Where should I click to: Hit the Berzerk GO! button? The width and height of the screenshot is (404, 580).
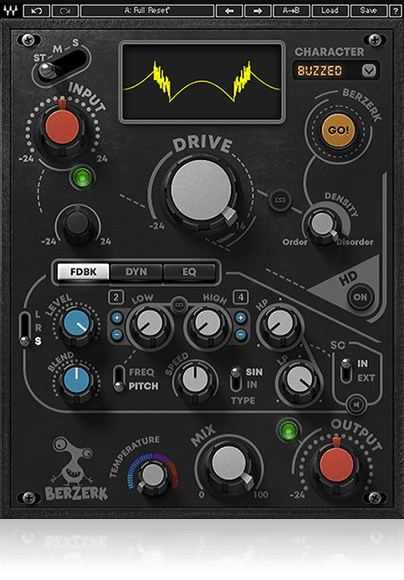click(x=338, y=130)
